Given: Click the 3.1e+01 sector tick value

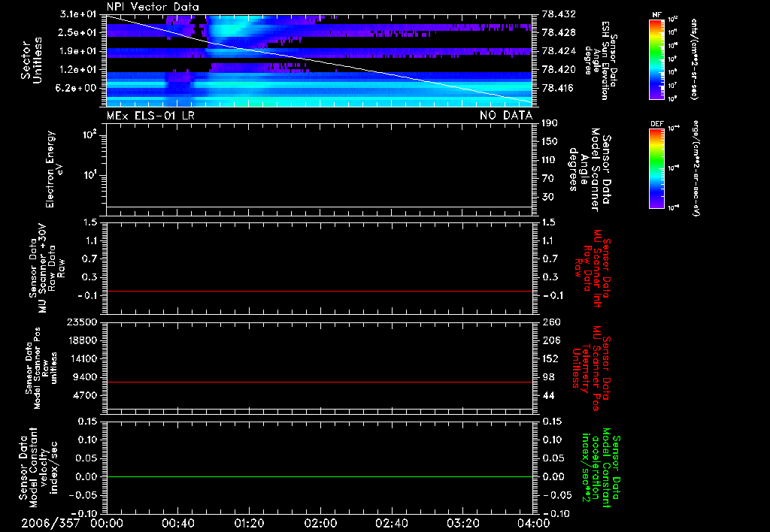Looking at the screenshot, I should coord(78,14).
